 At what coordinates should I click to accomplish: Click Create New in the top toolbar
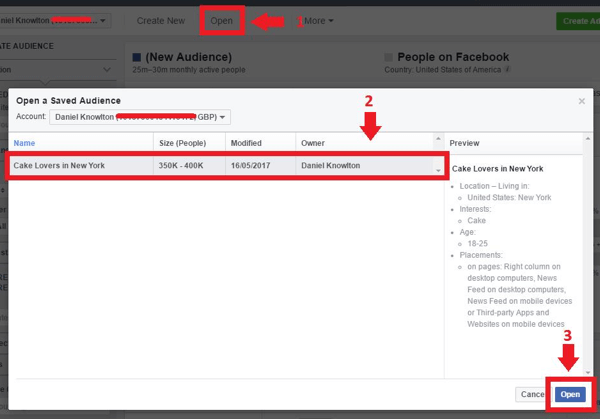pyautogui.click(x=161, y=21)
